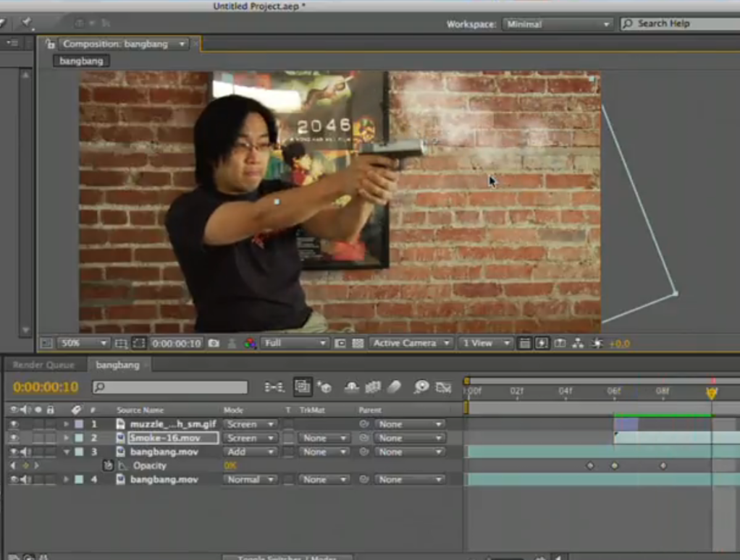Click the Opacity stopwatch icon

point(108,466)
